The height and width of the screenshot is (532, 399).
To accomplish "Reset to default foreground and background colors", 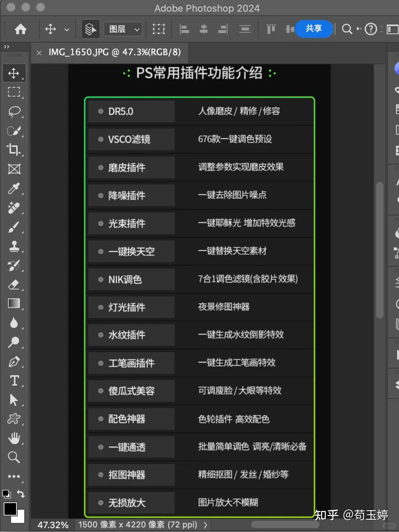I will tap(6, 494).
